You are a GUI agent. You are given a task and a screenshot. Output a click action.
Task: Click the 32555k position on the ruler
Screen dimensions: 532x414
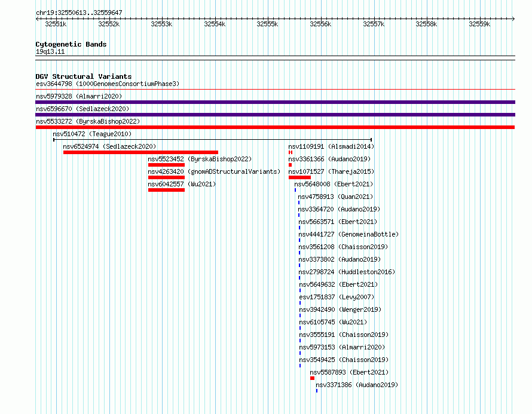[267, 24]
